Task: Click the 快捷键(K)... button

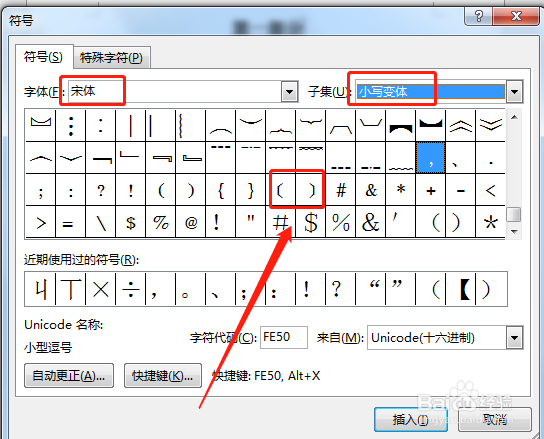Action: click(163, 375)
